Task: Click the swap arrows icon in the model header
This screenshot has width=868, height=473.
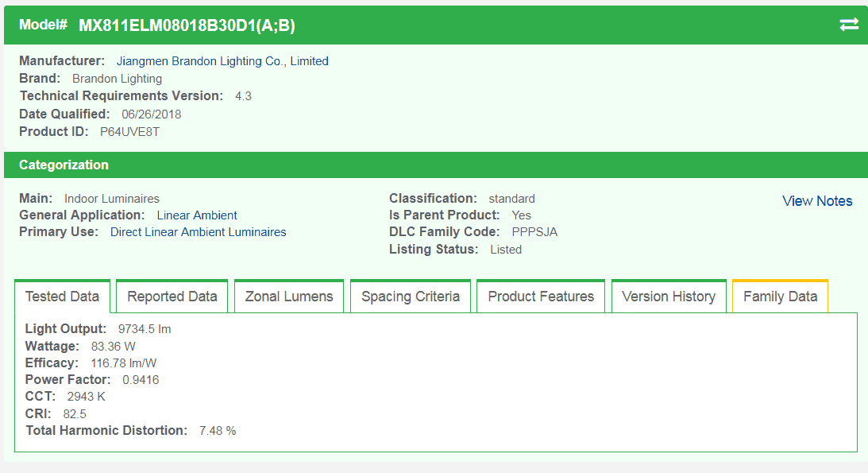Action: tap(849, 25)
